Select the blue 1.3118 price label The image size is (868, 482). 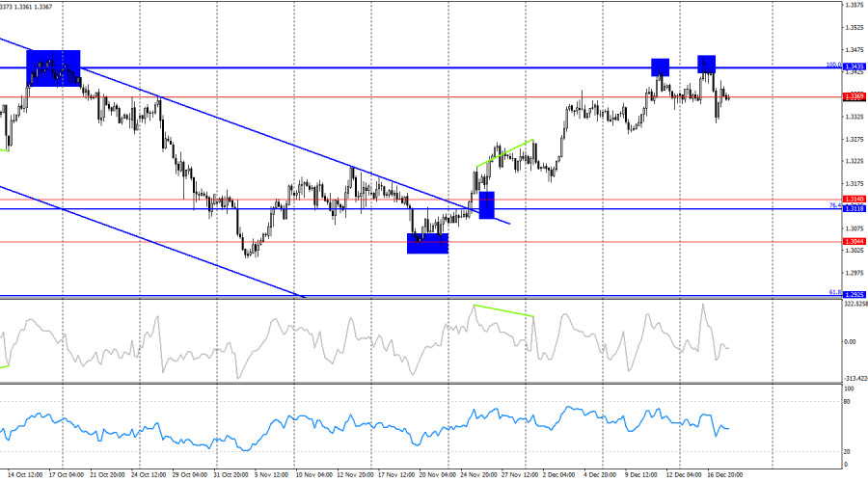click(853, 208)
